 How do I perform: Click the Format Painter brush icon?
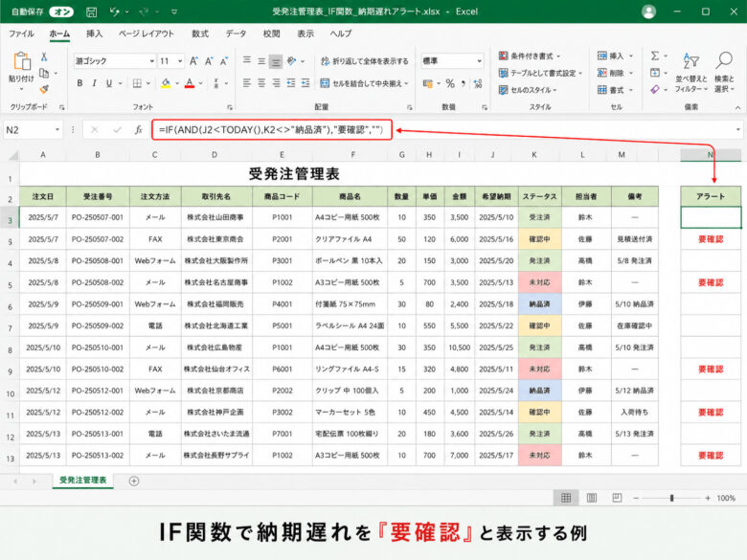(44, 89)
